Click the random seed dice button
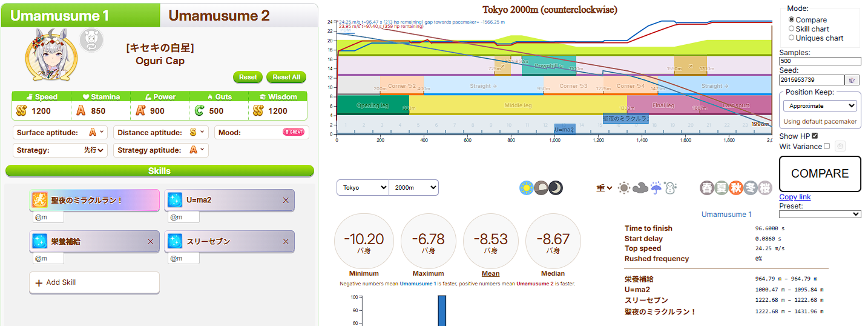 click(853, 80)
